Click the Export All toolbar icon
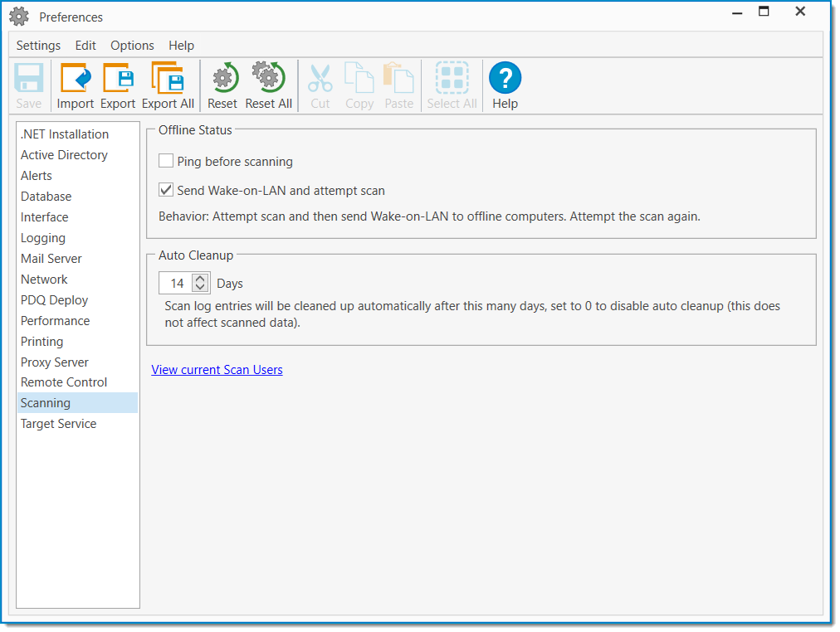The image size is (840, 632). click(168, 78)
